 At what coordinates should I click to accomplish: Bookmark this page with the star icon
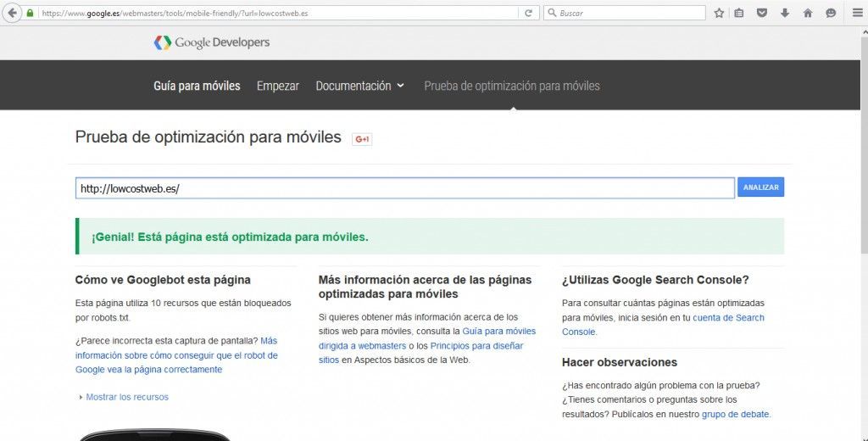click(719, 13)
